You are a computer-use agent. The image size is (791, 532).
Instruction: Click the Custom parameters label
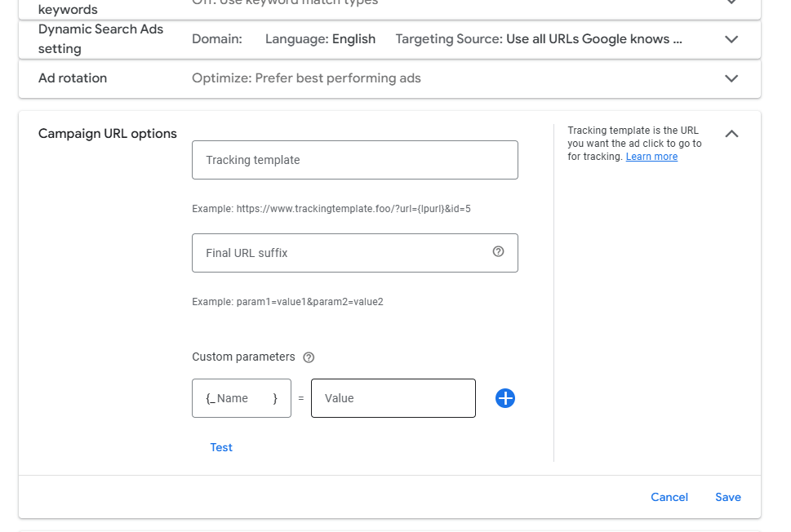point(243,357)
